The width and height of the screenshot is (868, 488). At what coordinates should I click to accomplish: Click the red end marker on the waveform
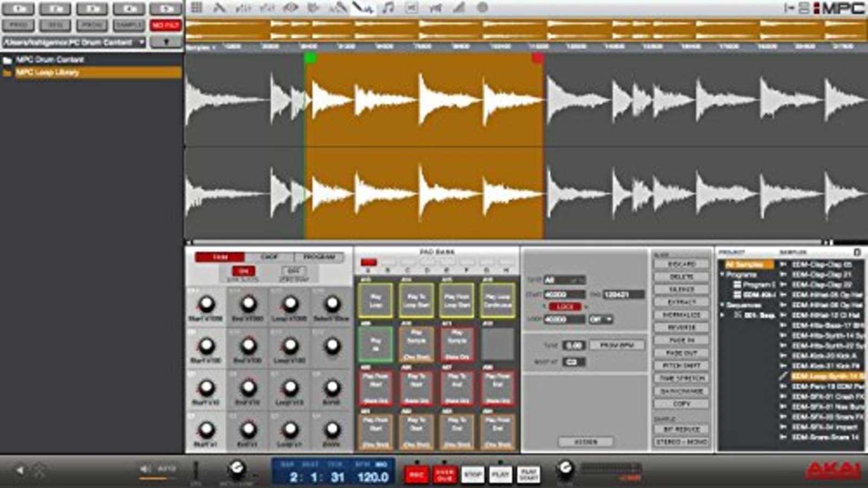[x=538, y=58]
